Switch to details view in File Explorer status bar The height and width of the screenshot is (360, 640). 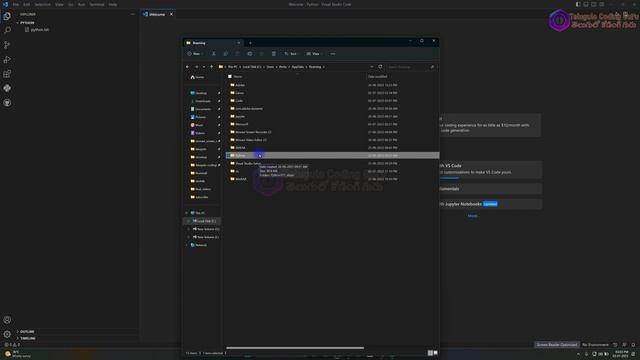click(x=430, y=353)
